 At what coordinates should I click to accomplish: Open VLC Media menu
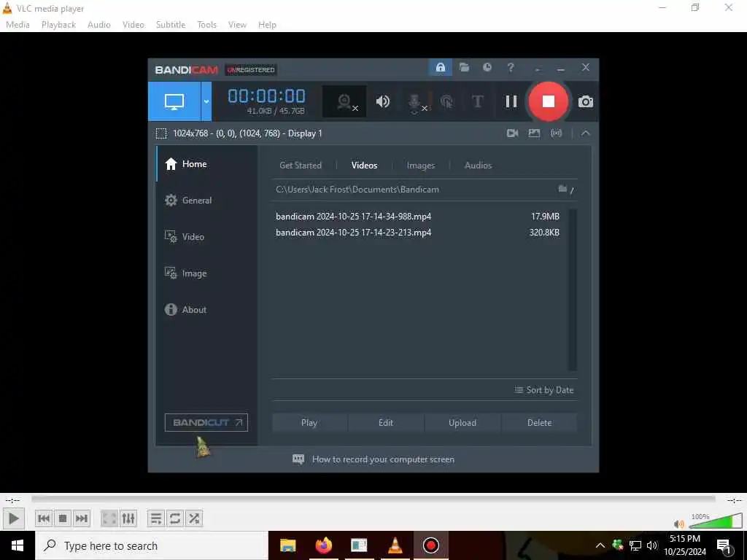(18, 25)
